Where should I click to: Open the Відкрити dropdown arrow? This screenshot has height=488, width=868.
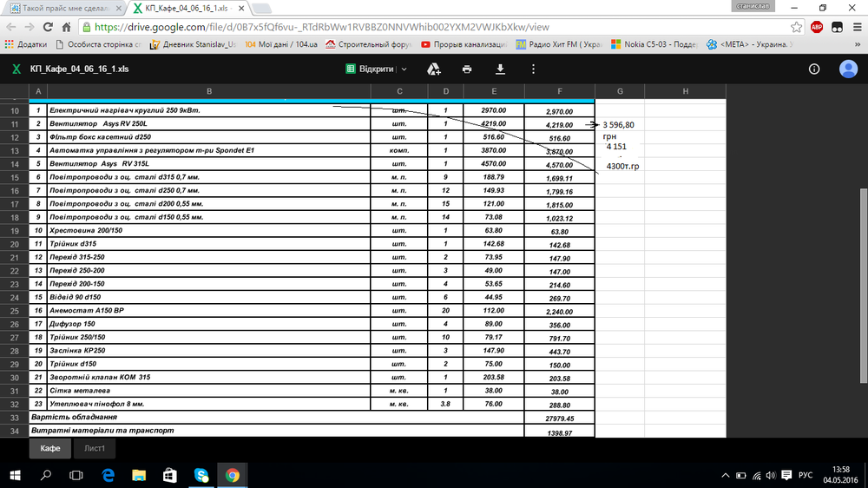pos(404,69)
